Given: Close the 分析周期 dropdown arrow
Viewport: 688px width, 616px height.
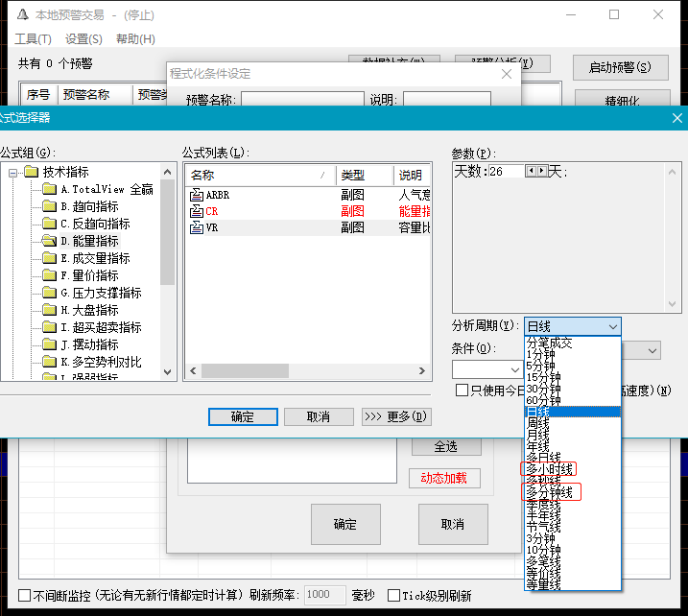Looking at the screenshot, I should [612, 327].
